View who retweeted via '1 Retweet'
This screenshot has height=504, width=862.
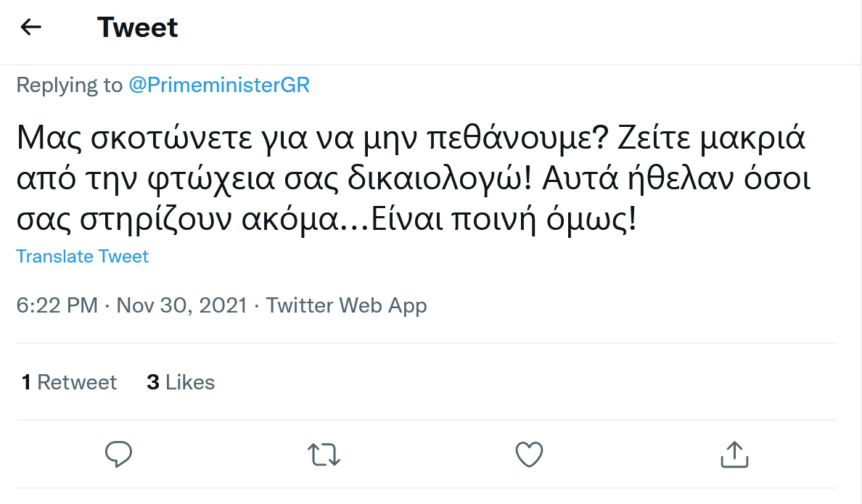(x=69, y=382)
